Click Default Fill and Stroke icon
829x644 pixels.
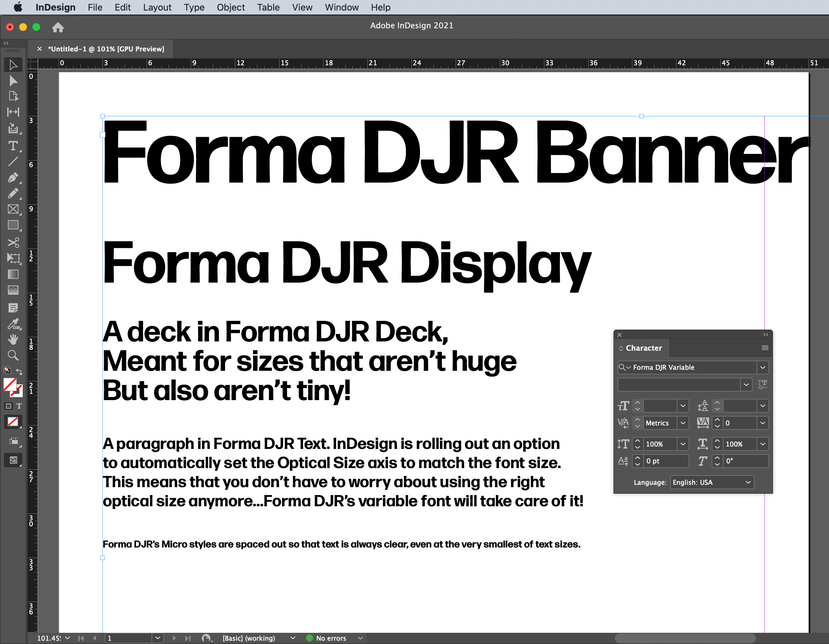click(7, 370)
